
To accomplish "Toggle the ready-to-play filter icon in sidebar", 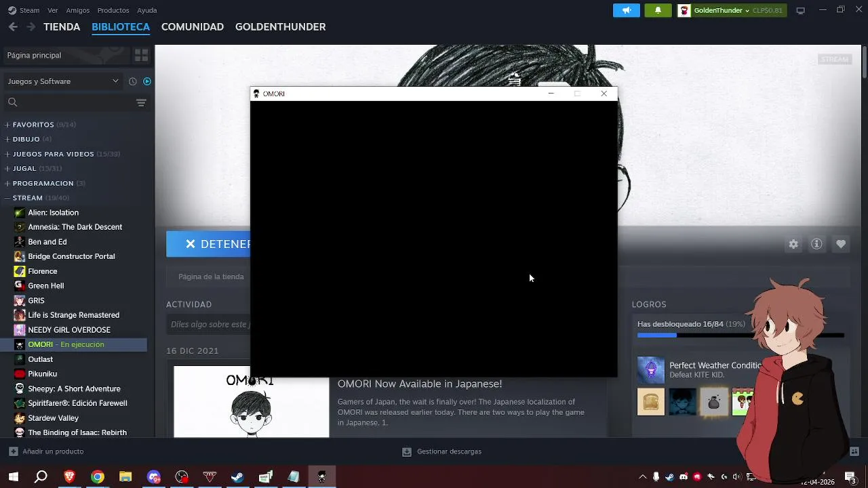I will pos(146,81).
